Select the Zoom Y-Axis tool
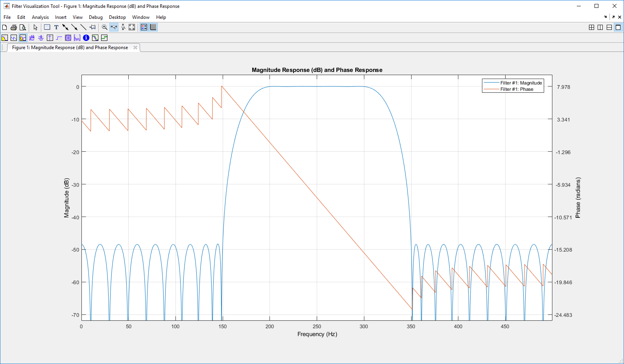 (x=123, y=27)
